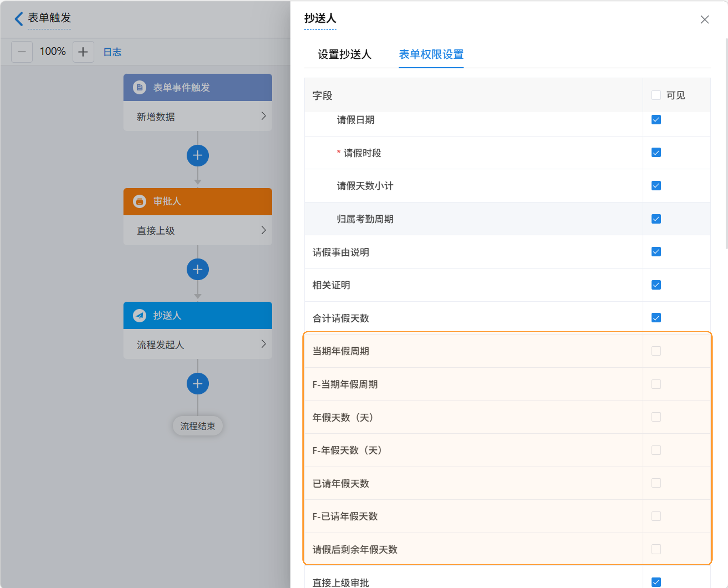Expand the 新增数据 row chevron
Image resolution: width=728 pixels, height=588 pixels.
coord(263,116)
